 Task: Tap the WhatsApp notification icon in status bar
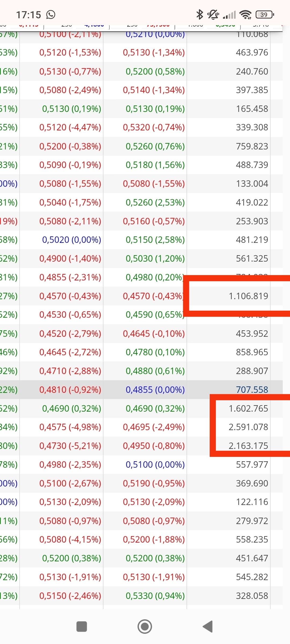point(51,14)
